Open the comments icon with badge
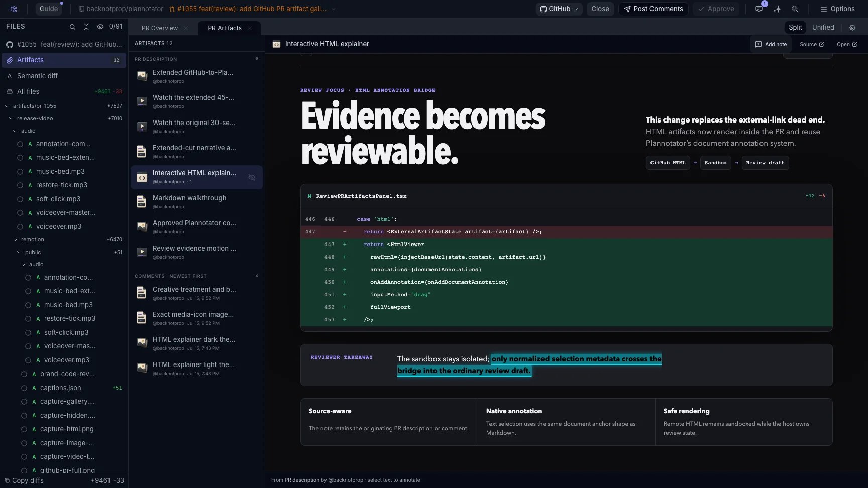The width and height of the screenshot is (868, 488). (x=759, y=9)
